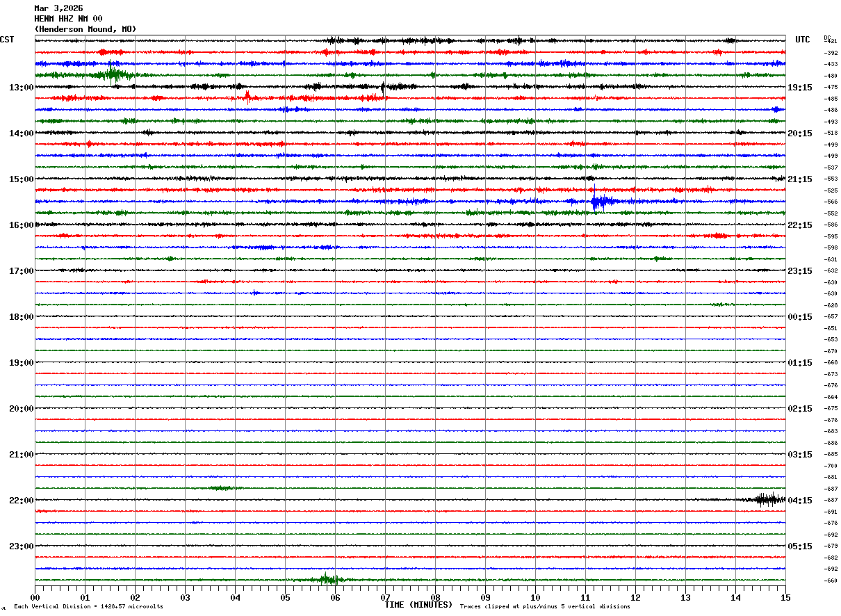
Task: Click the minute 15 axis tick label
Action: point(785,597)
